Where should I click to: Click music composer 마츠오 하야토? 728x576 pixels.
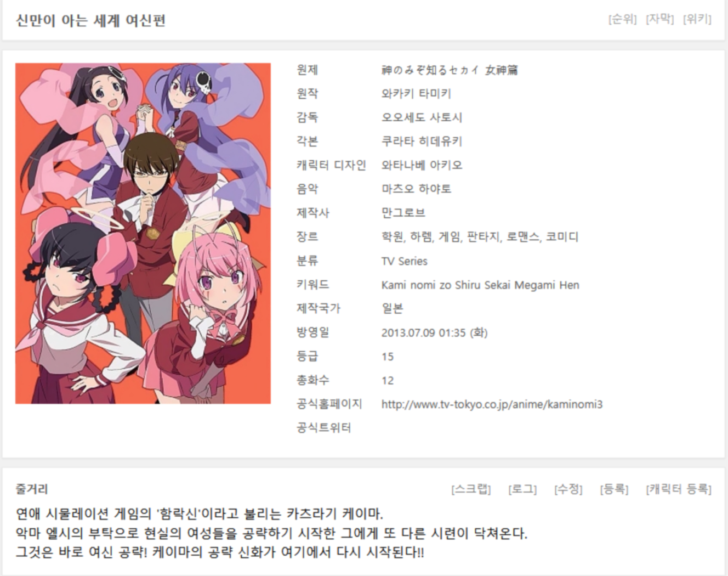416,189
